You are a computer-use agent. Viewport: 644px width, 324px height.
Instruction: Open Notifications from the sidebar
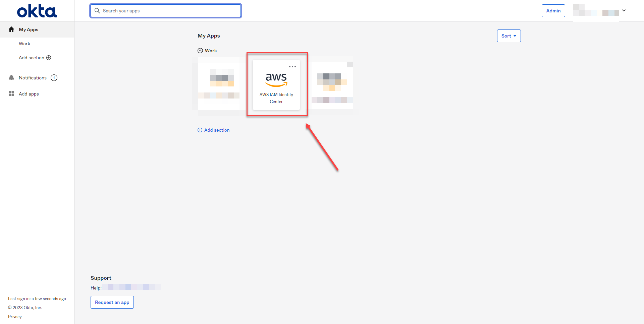click(x=33, y=78)
